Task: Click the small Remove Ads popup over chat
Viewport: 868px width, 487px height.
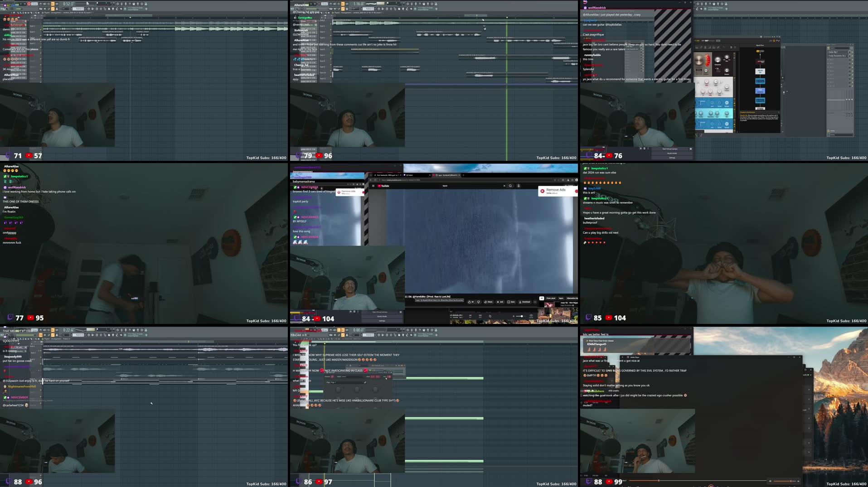Action: tap(350, 192)
